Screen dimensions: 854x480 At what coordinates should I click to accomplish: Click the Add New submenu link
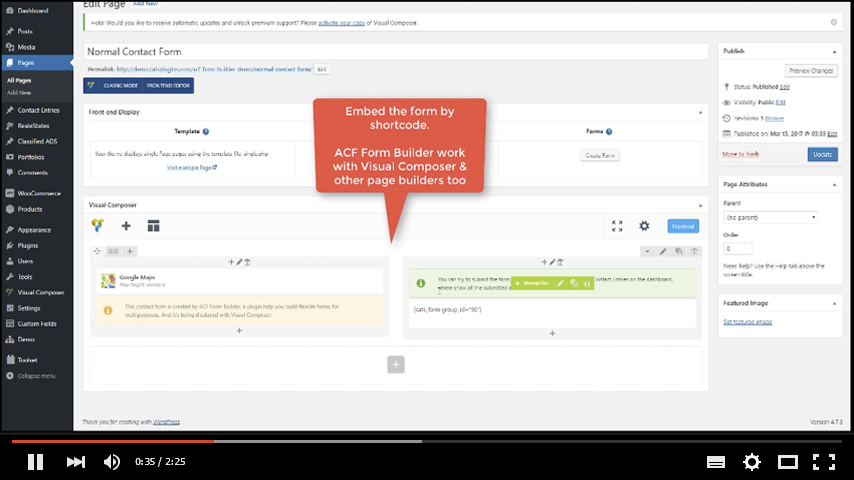[x=19, y=93]
